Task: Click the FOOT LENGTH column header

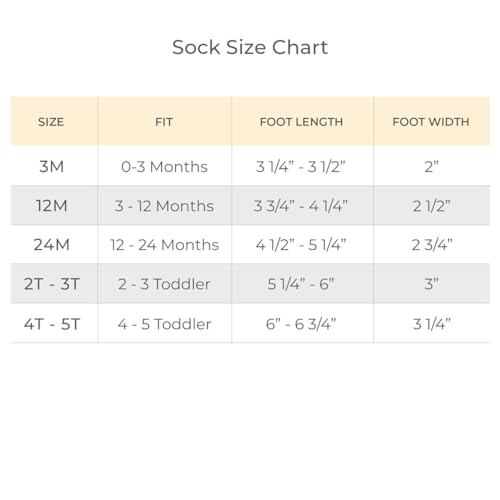Action: 301,122
